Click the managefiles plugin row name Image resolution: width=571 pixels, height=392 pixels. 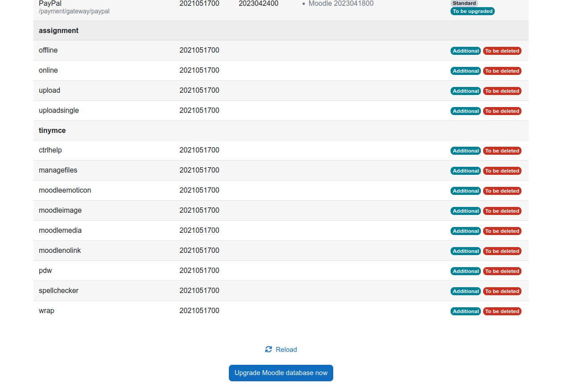tap(58, 170)
